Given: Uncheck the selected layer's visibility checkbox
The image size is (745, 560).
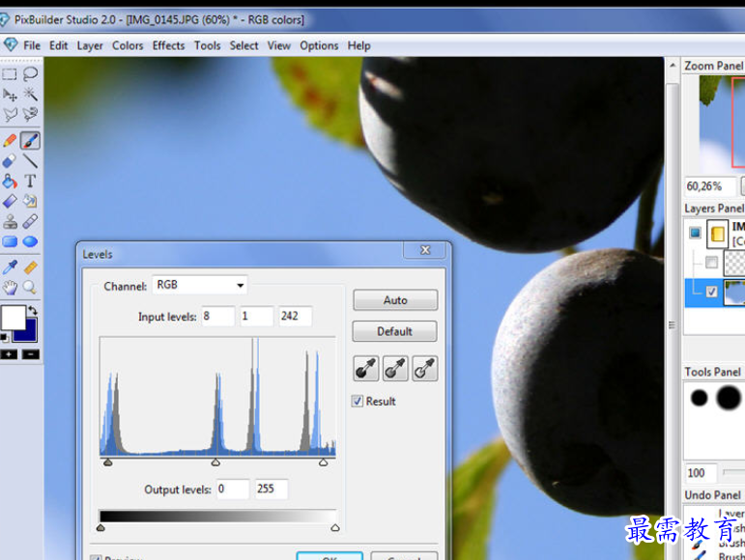Looking at the screenshot, I should pos(711,292).
